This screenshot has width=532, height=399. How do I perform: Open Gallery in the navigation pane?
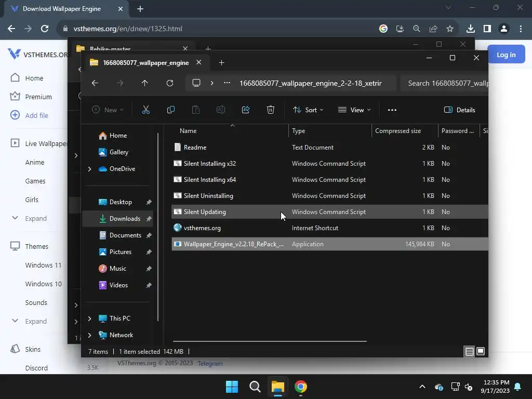[118, 152]
